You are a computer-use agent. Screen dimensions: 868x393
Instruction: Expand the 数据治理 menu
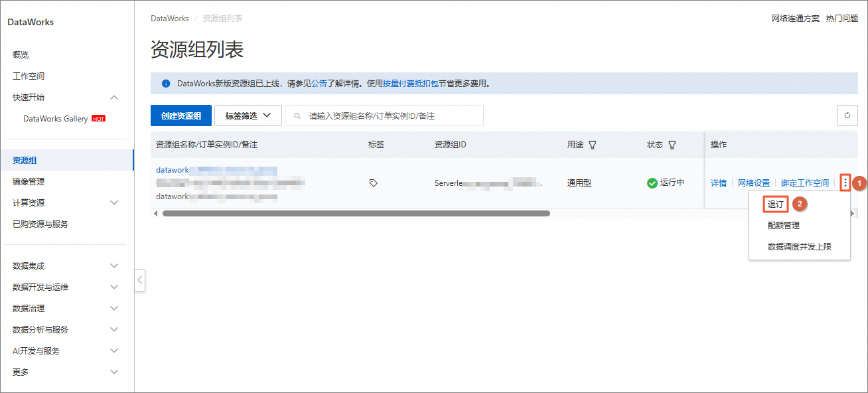tap(114, 309)
